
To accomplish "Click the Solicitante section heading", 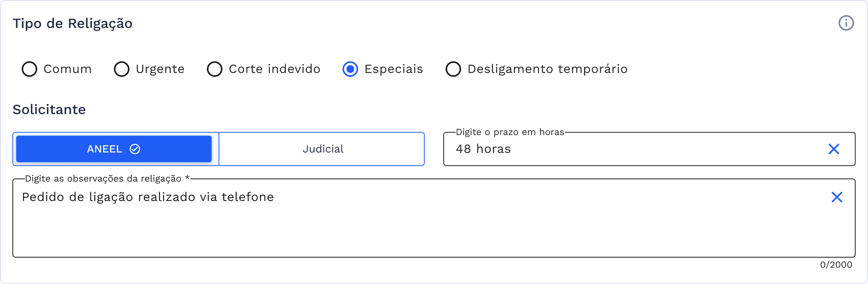I will pyautogui.click(x=49, y=109).
